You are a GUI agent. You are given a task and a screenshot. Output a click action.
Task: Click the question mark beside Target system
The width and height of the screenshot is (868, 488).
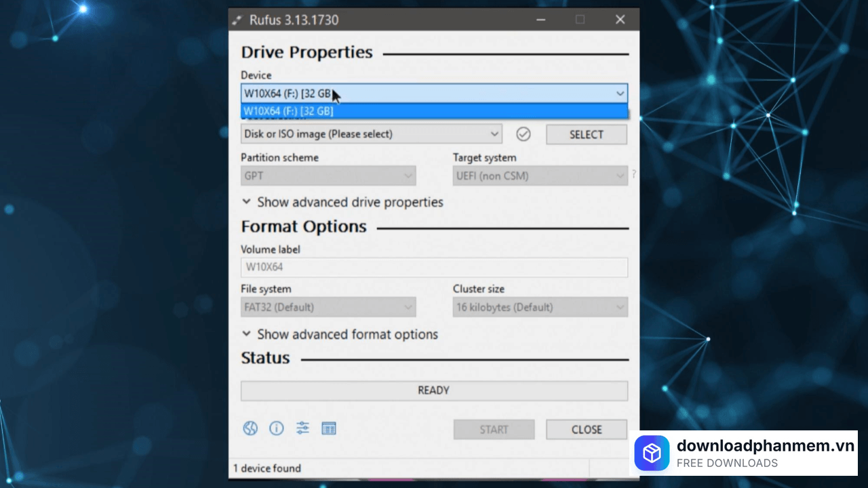point(633,174)
